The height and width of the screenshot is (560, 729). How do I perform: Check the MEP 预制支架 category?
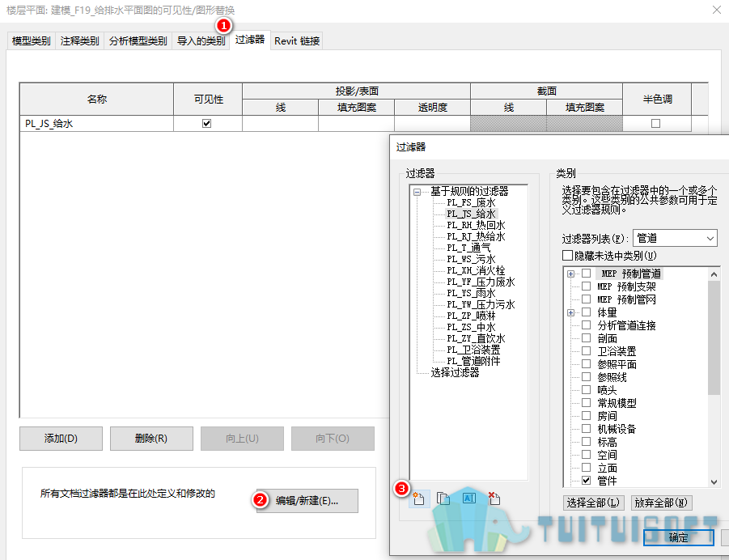[587, 286]
